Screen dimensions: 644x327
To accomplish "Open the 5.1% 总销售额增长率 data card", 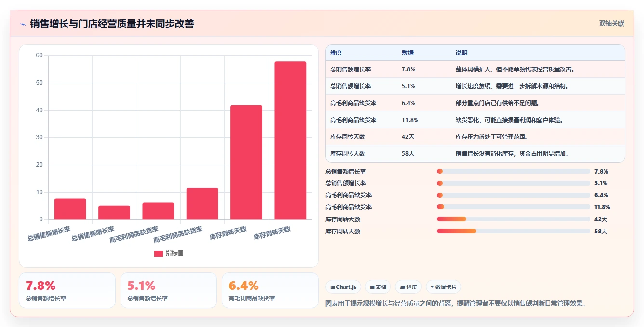I will (169, 290).
